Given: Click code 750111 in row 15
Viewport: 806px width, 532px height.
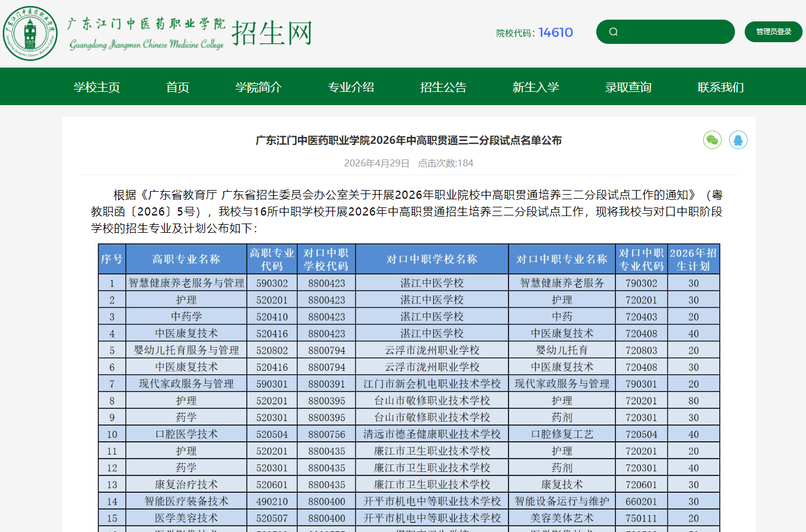Looking at the screenshot, I should pyautogui.click(x=641, y=518).
